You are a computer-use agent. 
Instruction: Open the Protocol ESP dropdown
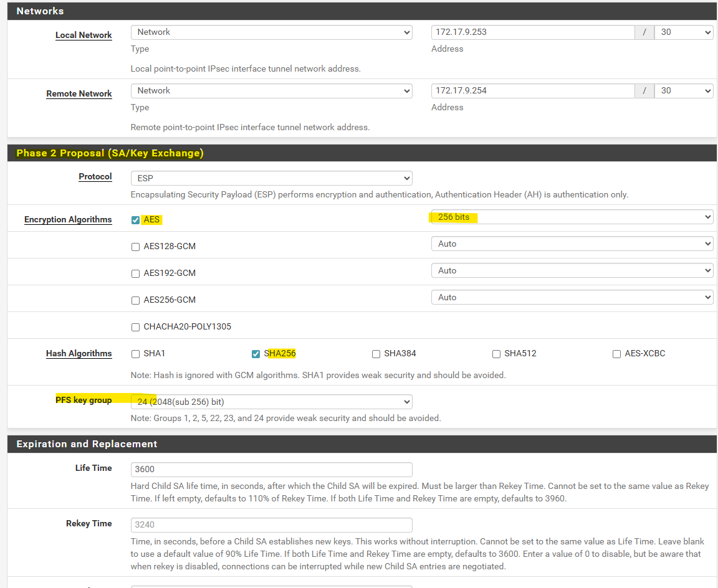272,178
